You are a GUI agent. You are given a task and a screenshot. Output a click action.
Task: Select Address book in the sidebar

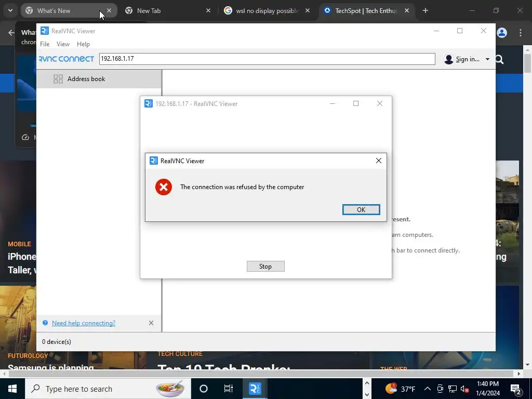pos(99,79)
